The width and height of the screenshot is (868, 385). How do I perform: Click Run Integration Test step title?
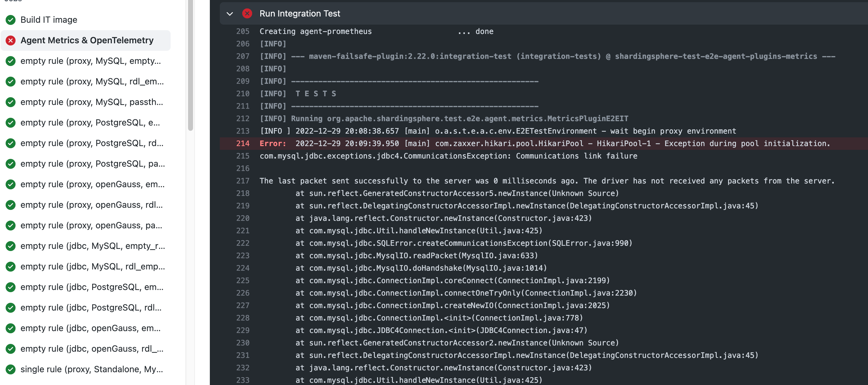[300, 13]
